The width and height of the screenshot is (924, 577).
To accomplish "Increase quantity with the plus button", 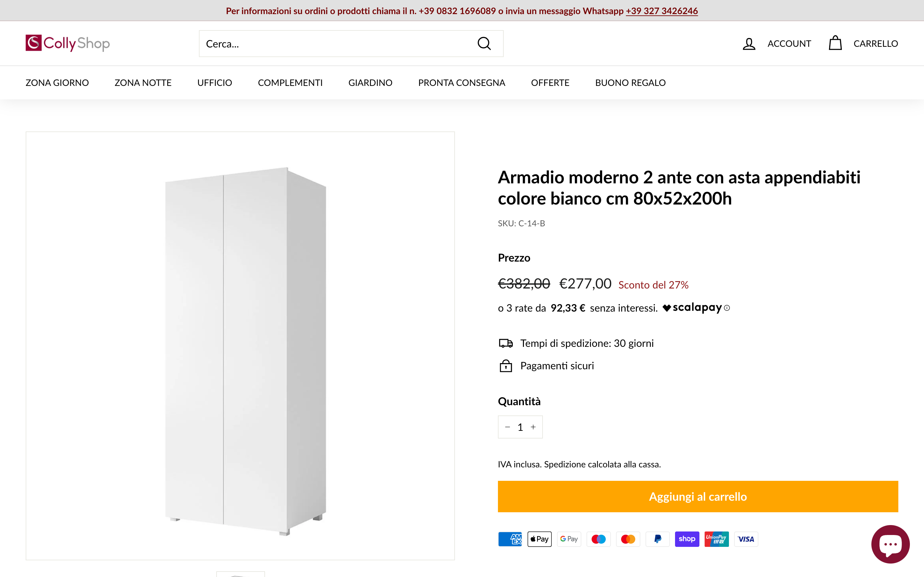I will pyautogui.click(x=534, y=427).
